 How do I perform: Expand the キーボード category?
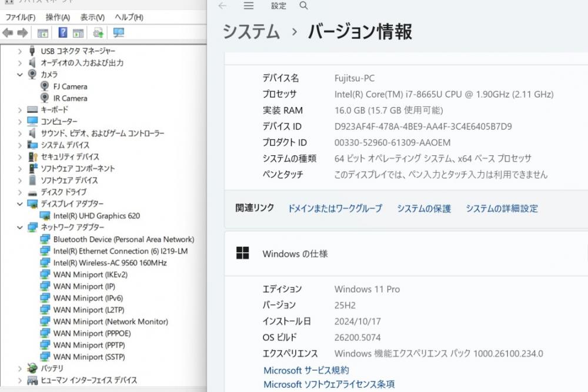[20, 110]
